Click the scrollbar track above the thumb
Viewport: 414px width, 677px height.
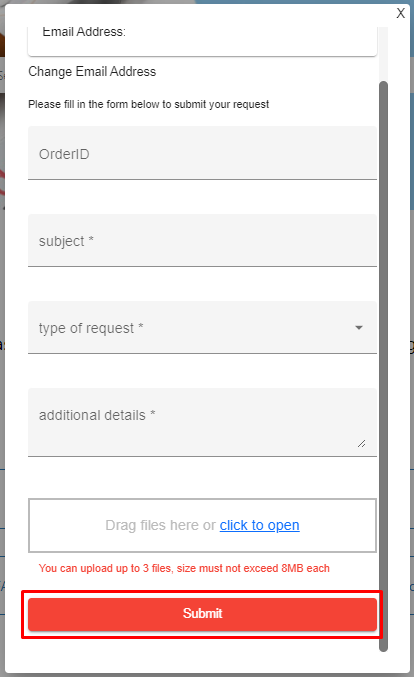click(x=383, y=54)
